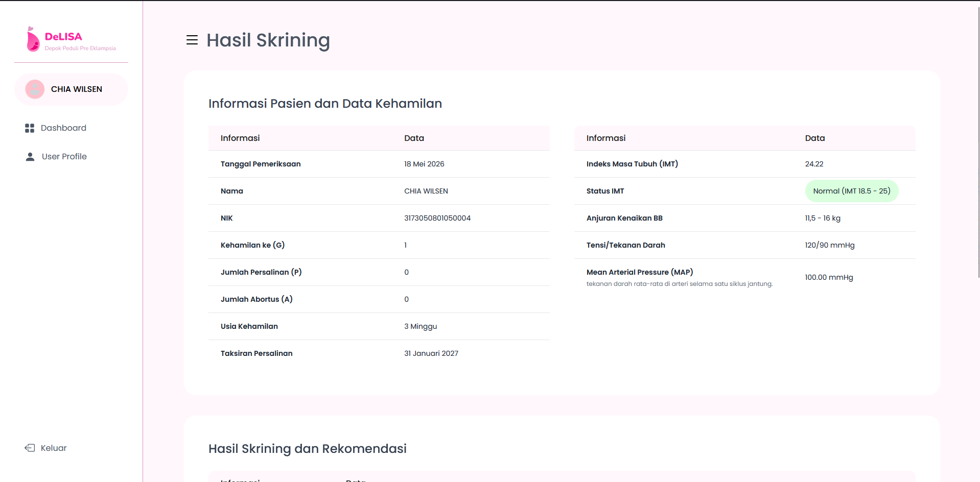Click the green Normal (IMT 18.5 - 25) badge
980x482 pixels.
[x=852, y=191]
